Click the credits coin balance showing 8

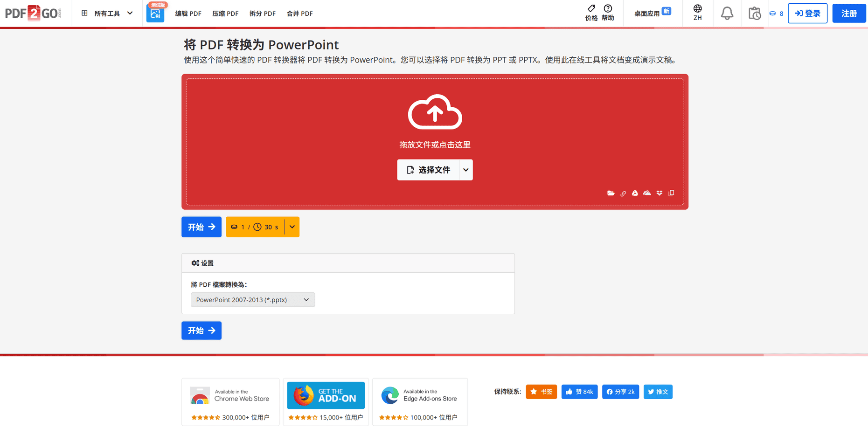[777, 14]
